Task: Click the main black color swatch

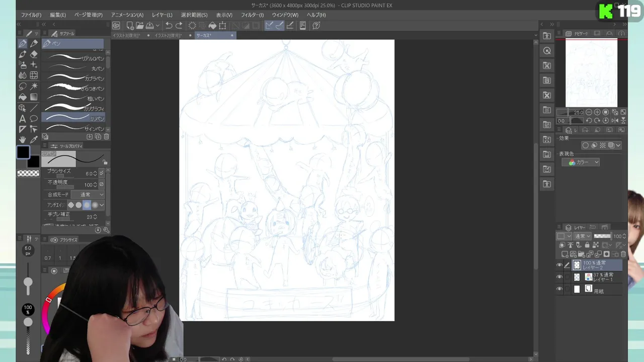Action: coord(23,152)
